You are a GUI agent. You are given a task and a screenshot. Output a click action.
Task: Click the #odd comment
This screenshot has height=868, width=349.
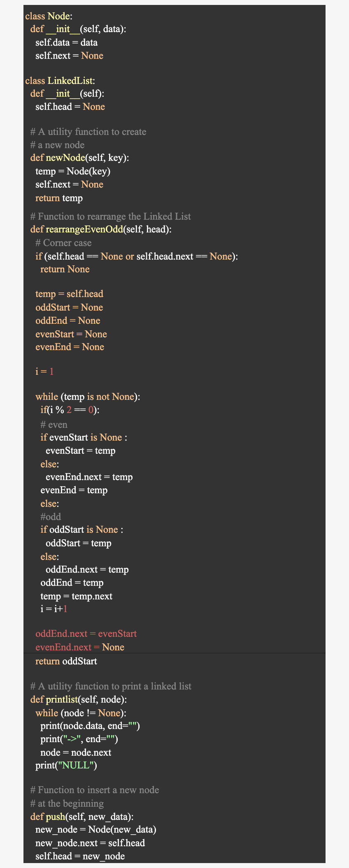tap(51, 517)
